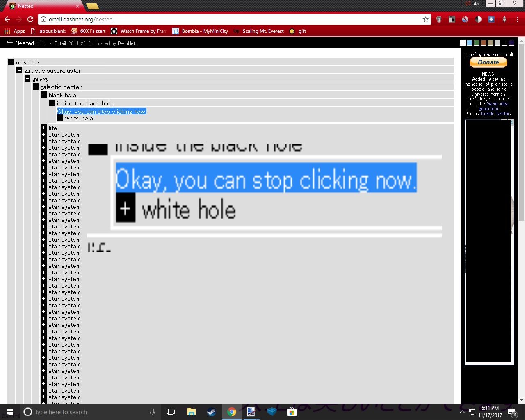Collapse the black hole node
The width and height of the screenshot is (525, 420).
coord(44,95)
